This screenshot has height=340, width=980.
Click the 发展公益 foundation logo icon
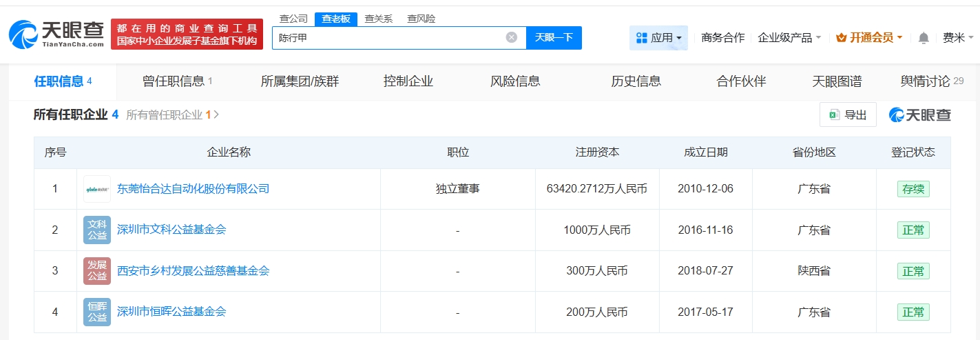tap(96, 271)
